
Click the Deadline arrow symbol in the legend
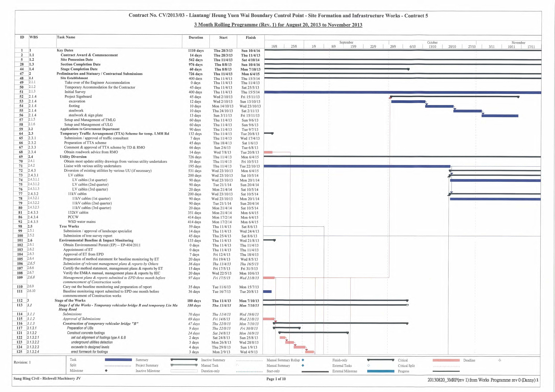[500, 360]
